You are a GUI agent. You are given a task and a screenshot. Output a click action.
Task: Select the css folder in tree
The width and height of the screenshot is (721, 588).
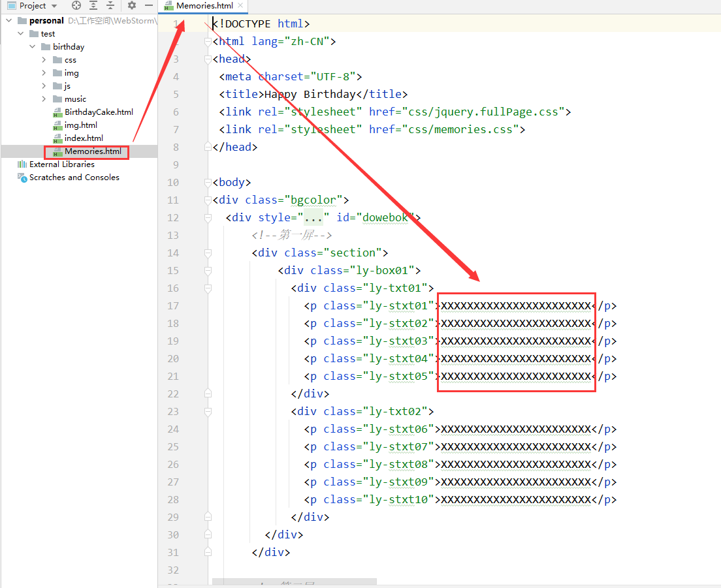pyautogui.click(x=71, y=60)
